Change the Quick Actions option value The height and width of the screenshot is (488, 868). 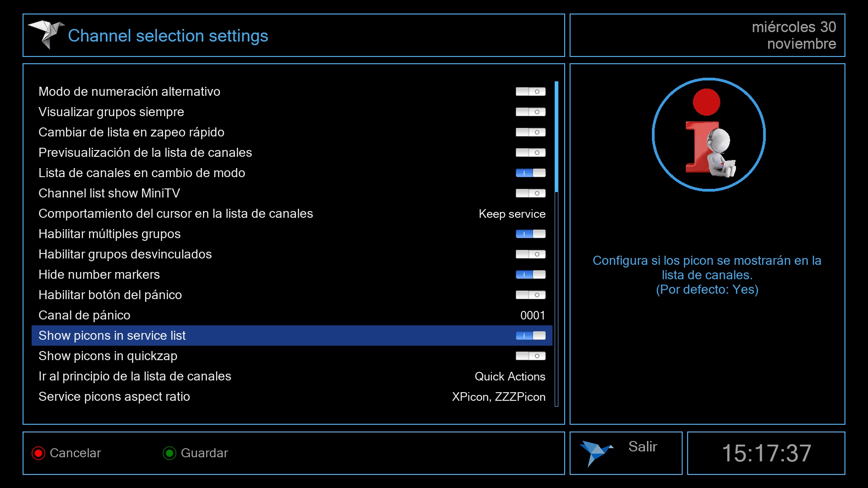click(509, 376)
